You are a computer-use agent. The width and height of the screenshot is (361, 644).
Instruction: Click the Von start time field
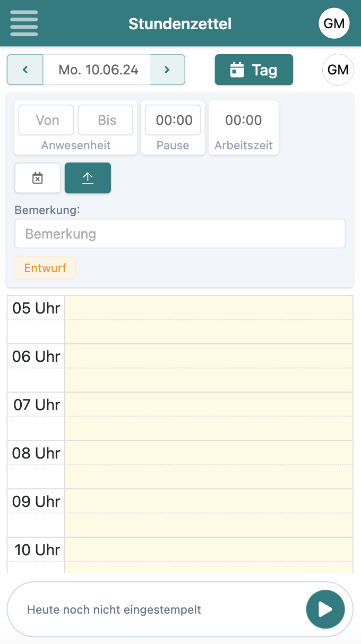tap(46, 120)
